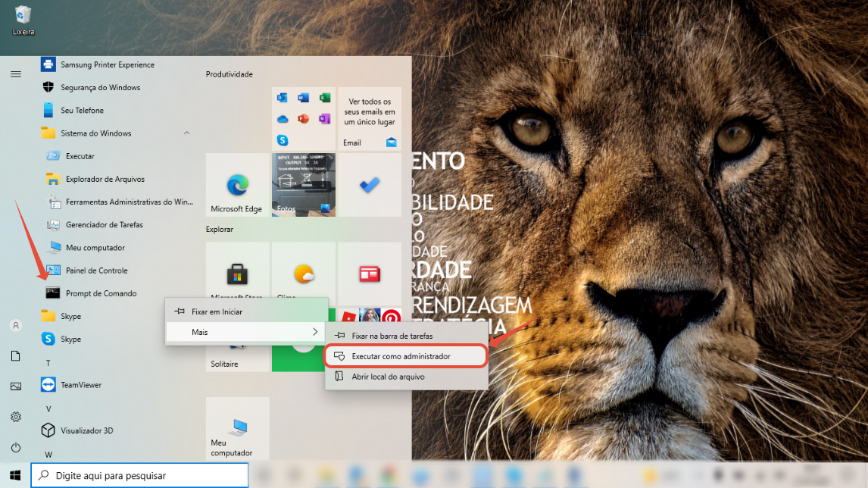Screen dimensions: 868x488
Task: Select Fixar em Iniciar
Action: tap(247, 311)
